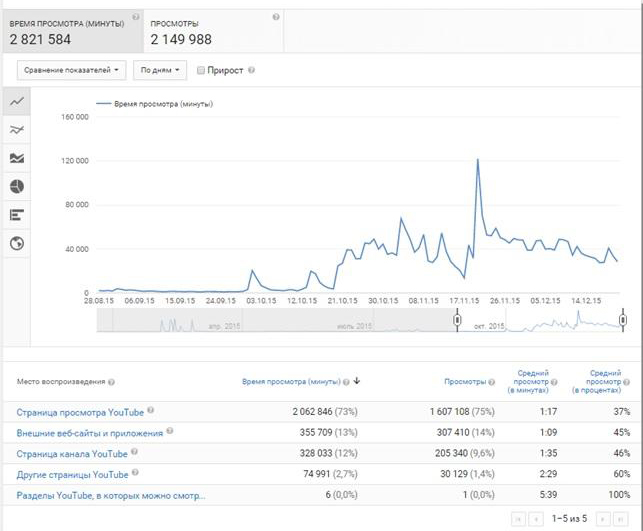The height and width of the screenshot is (531, 643).
Task: Click Страница канала YouTube row link
Action: (x=72, y=453)
